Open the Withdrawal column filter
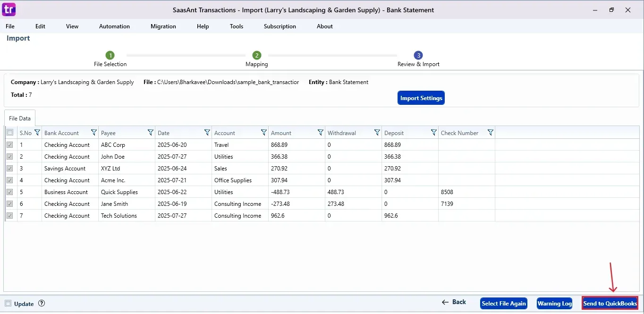Screen dimensions: 644x314 pos(377,133)
